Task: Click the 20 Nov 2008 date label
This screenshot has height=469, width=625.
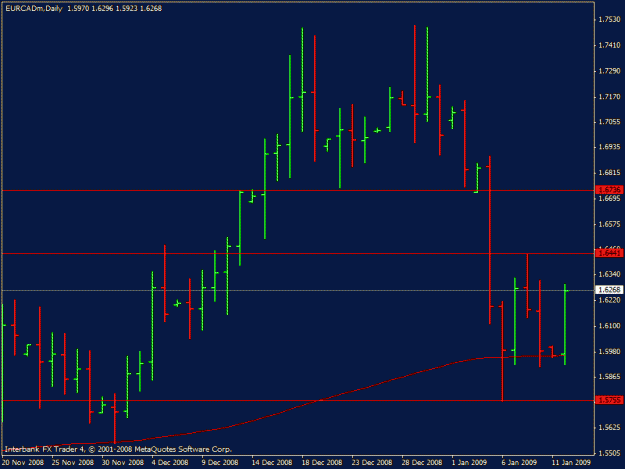Action: [23, 463]
